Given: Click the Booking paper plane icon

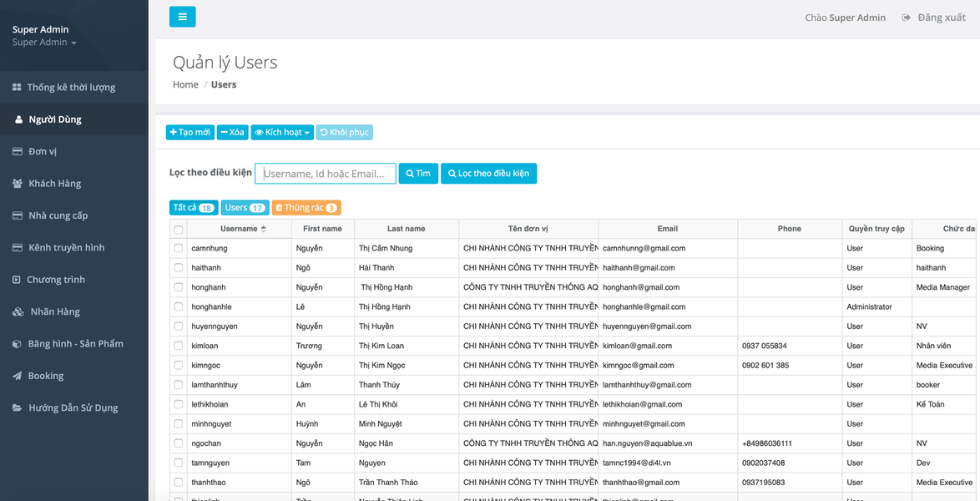Looking at the screenshot, I should pyautogui.click(x=17, y=377).
